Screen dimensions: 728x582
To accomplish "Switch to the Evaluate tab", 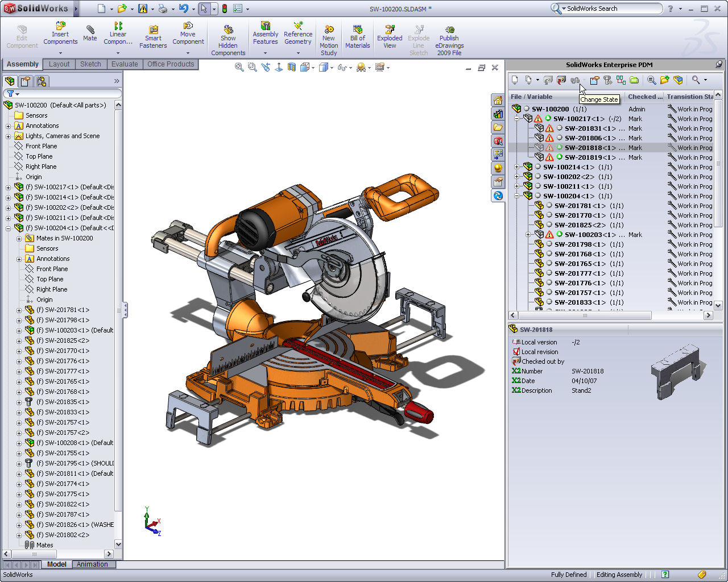I will 125,64.
